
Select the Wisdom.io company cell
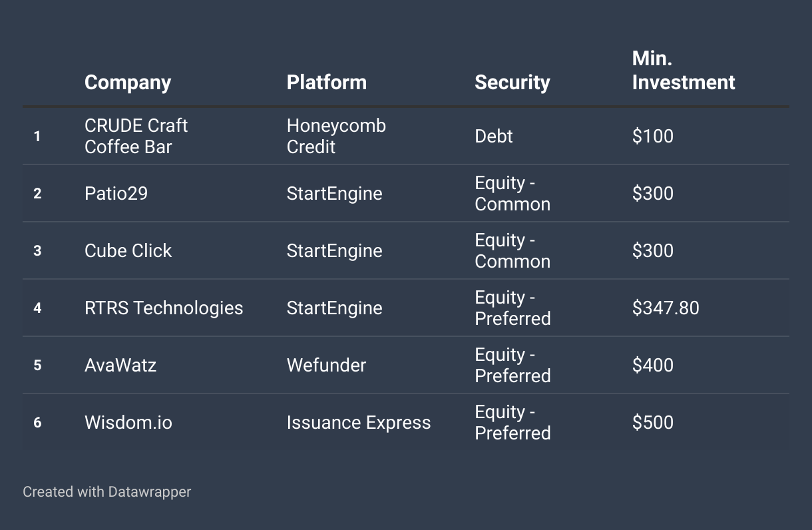128,423
